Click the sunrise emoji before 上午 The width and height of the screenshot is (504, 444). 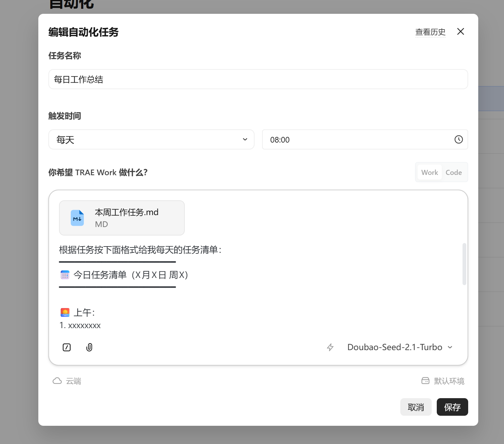point(65,312)
